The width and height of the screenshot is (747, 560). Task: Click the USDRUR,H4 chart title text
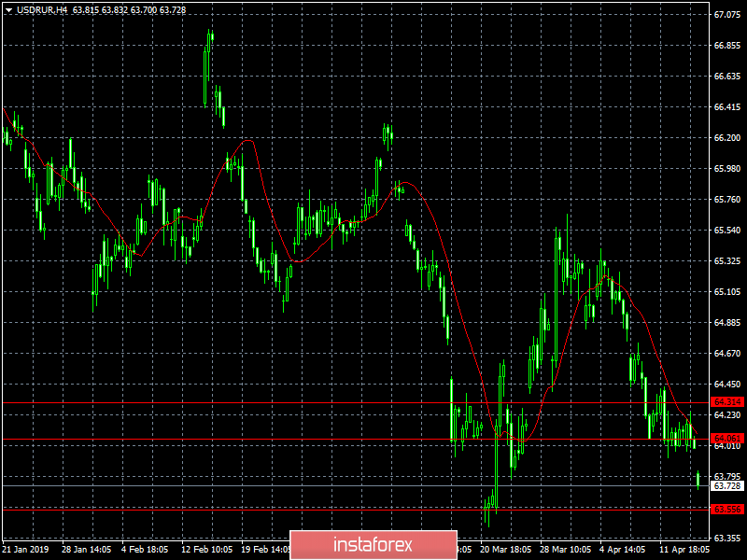(42, 10)
